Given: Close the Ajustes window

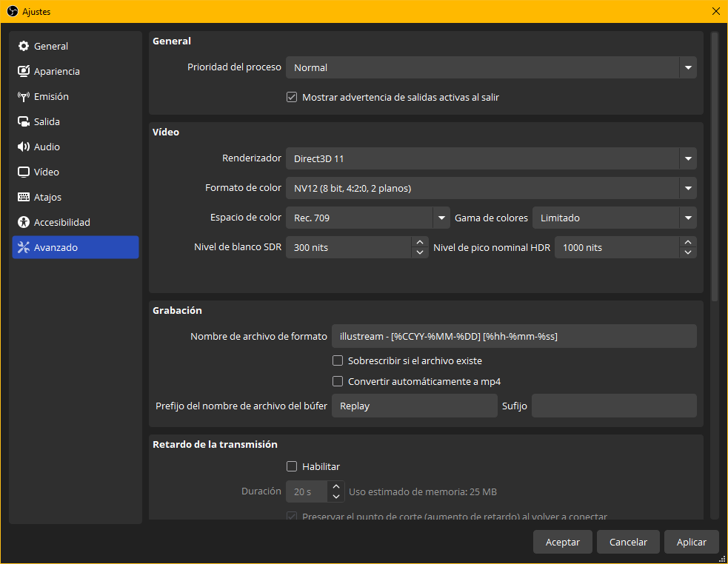Looking at the screenshot, I should pos(716,11).
